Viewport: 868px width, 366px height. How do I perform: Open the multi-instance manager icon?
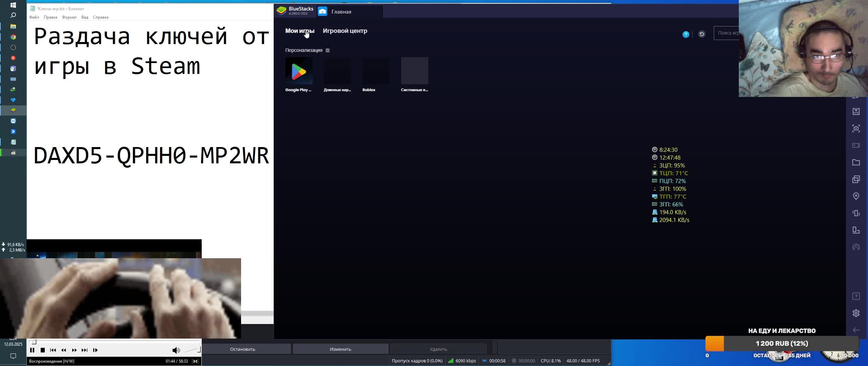click(856, 179)
